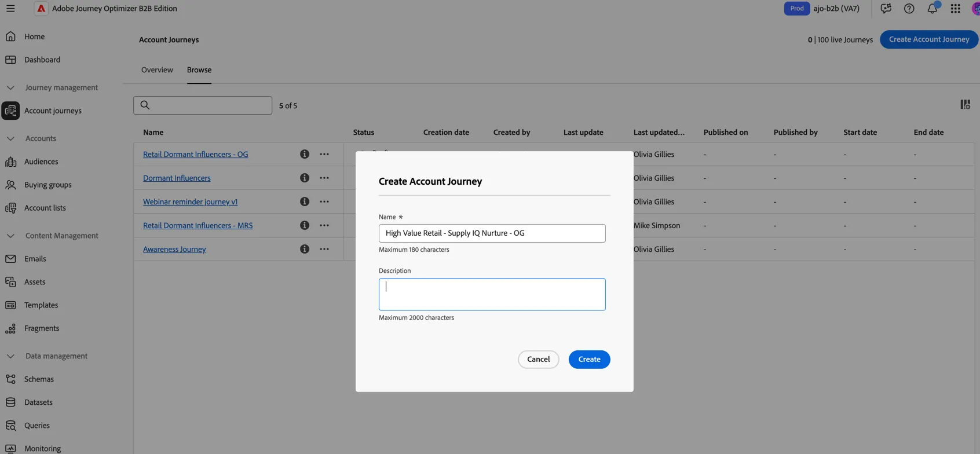This screenshot has width=980, height=454.
Task: Open Webinar reminder journey v1 link
Action: [x=190, y=202]
